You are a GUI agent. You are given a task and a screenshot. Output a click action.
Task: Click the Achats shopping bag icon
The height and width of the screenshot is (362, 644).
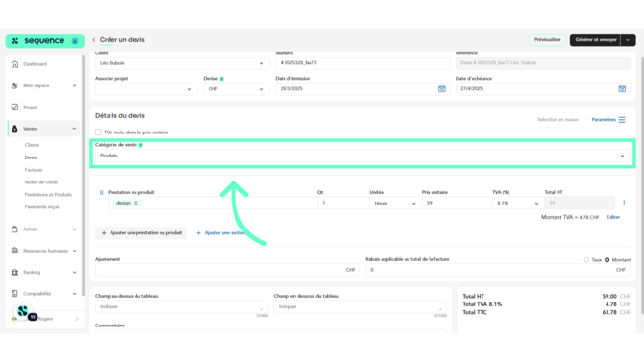click(14, 229)
